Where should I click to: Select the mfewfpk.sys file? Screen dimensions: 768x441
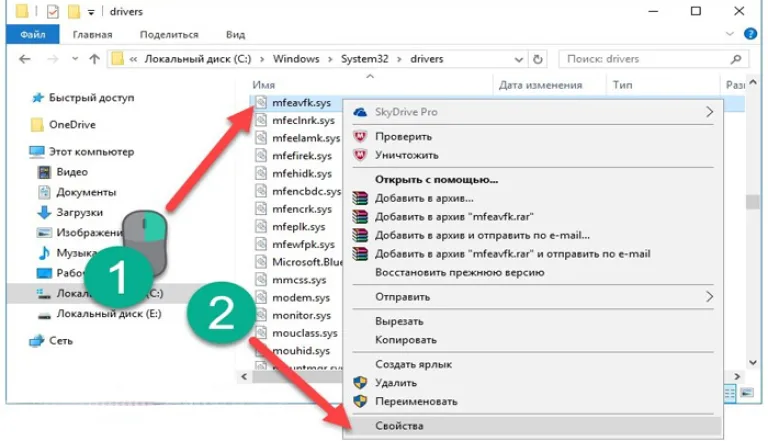click(x=303, y=245)
